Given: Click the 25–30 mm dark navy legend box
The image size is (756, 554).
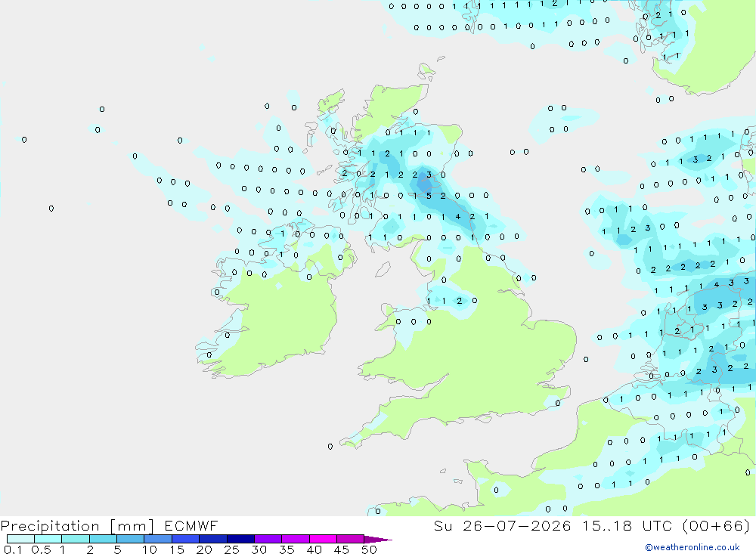Looking at the screenshot, I should pos(240,539).
